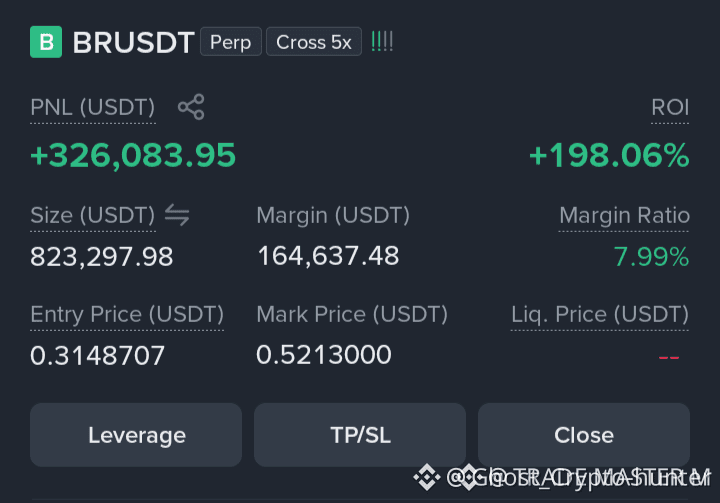Screen dimensions: 720x503
Task: Tap the Entry Price (USDT) label
Action: 127,315
